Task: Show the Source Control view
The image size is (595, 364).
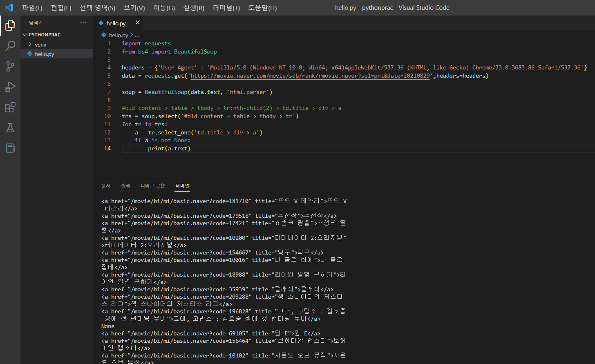Action: (10, 66)
